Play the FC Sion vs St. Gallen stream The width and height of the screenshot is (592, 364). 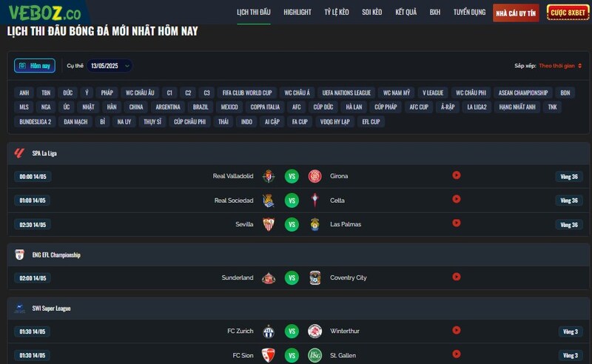click(457, 354)
